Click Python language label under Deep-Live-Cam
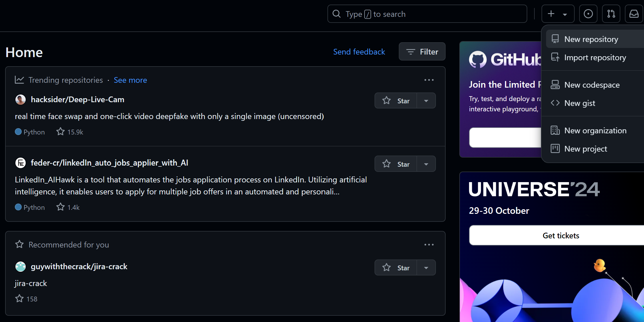This screenshot has width=644, height=322. click(x=34, y=132)
